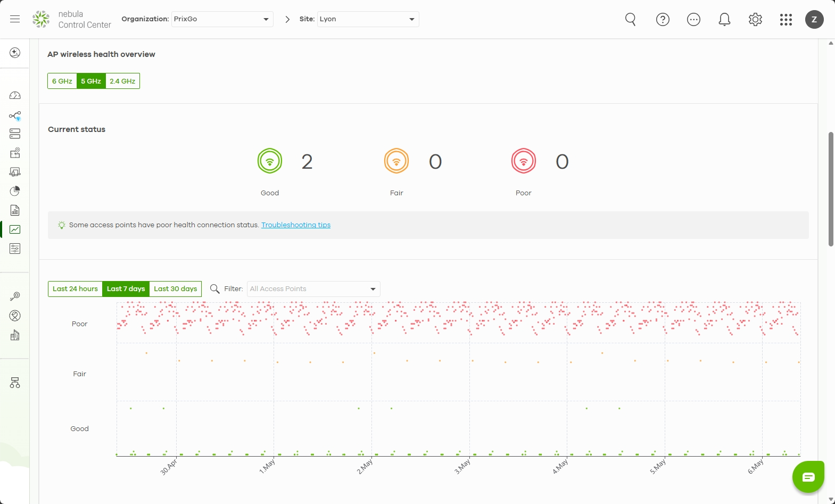The width and height of the screenshot is (835, 504).
Task: Open the help question mark icon
Action: (x=663, y=20)
